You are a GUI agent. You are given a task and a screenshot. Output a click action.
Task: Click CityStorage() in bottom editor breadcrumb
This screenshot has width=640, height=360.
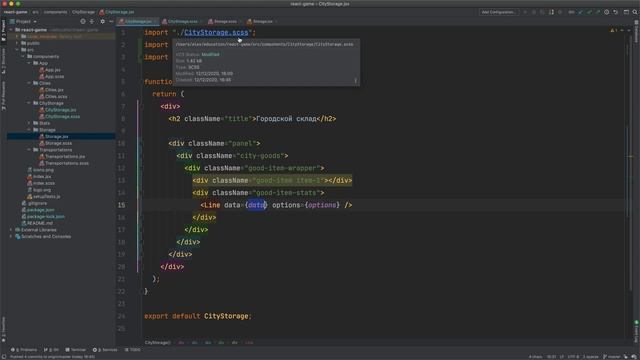coord(157,343)
